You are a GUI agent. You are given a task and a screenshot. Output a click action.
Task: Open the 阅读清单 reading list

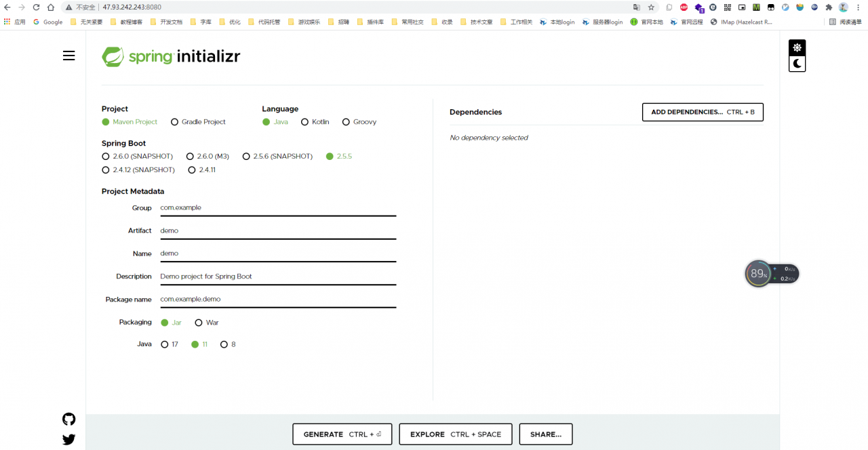coord(846,22)
